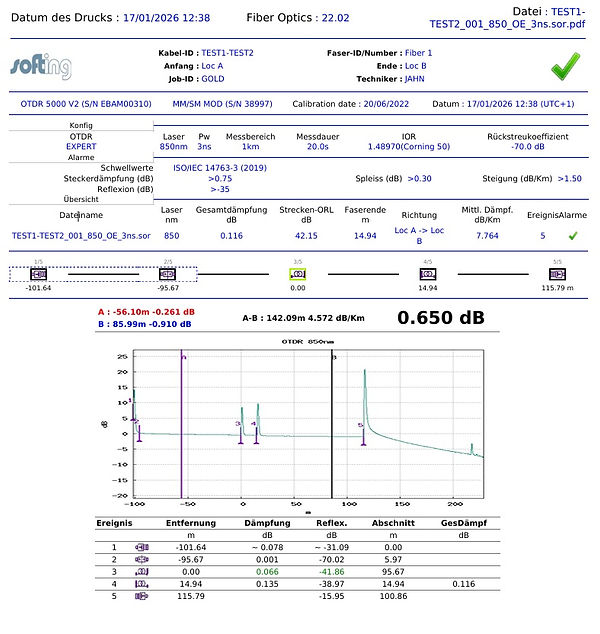
Task: Click Entfernung column header
Action: point(191,523)
